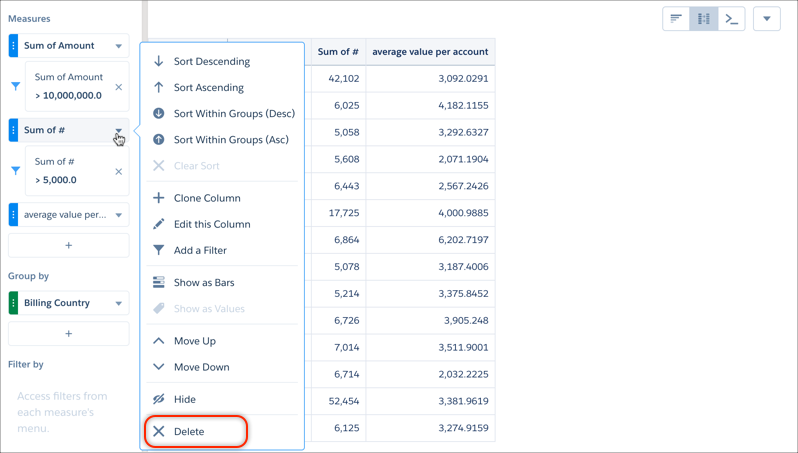798x453 pixels.
Task: Click the X icon beside Delete
Action: pyautogui.click(x=159, y=432)
